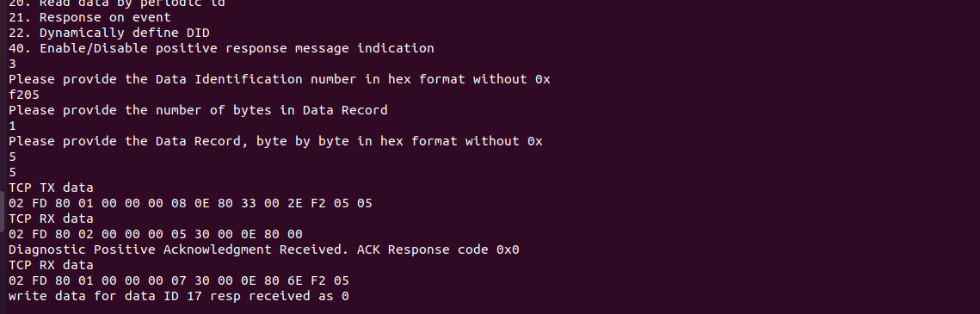Click the TX hex line ending 'F2 05 05'
This screenshot has width=980, height=314.
[191, 203]
